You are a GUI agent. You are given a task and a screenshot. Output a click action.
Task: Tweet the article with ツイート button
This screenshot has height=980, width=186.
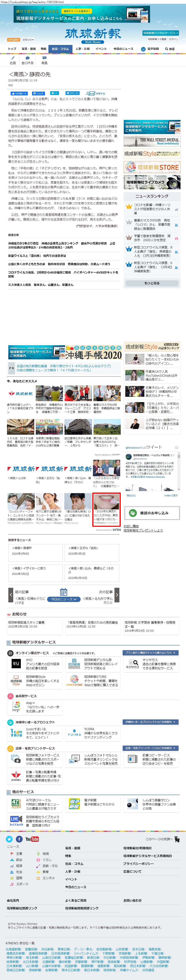pos(72,93)
